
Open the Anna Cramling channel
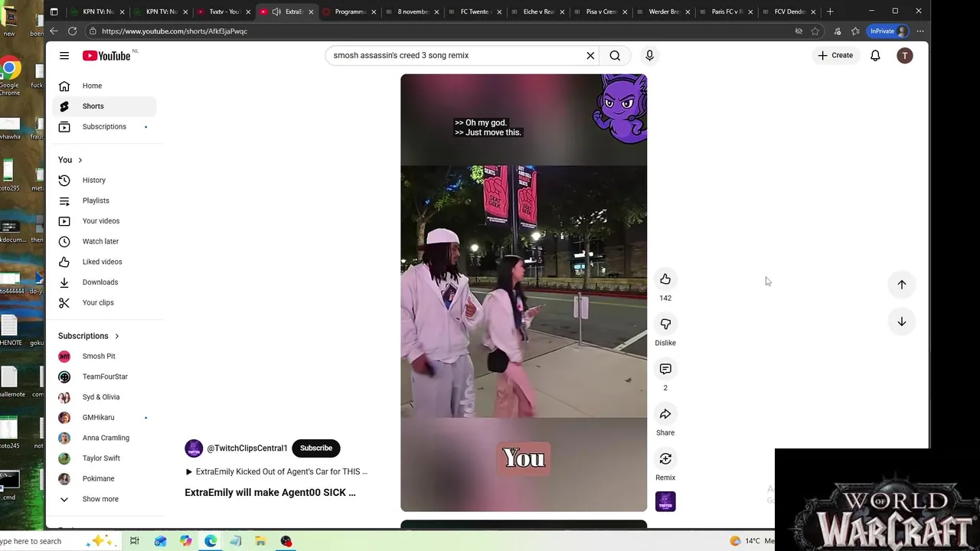click(x=104, y=438)
